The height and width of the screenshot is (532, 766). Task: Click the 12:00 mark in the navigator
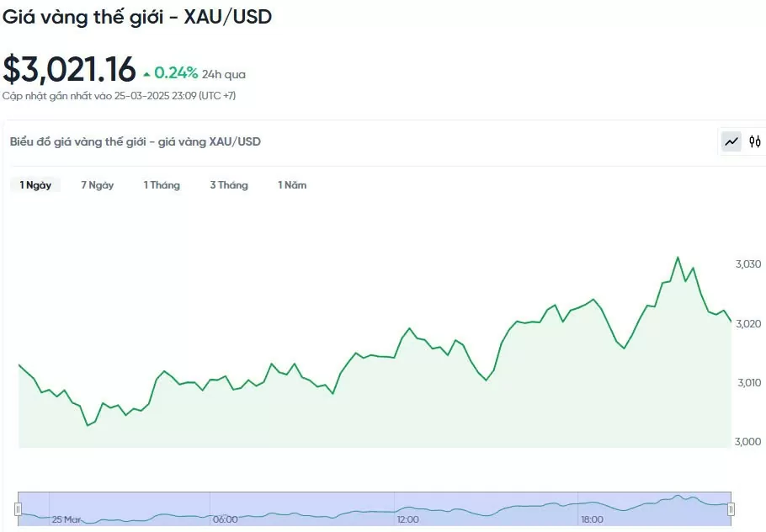pos(408,519)
